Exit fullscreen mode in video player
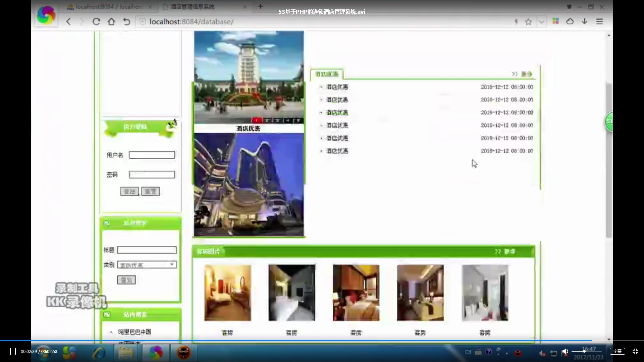 click(635, 351)
